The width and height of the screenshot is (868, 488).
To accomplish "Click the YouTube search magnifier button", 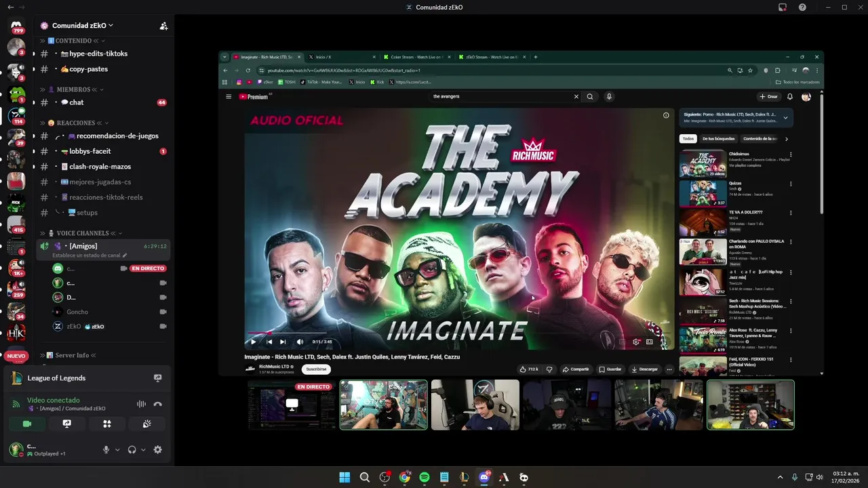I will tap(590, 97).
